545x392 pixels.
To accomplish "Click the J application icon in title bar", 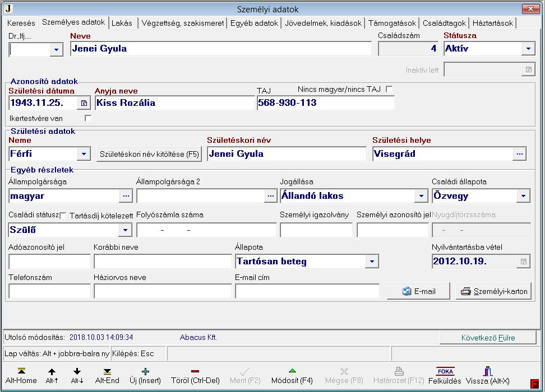I will point(8,8).
